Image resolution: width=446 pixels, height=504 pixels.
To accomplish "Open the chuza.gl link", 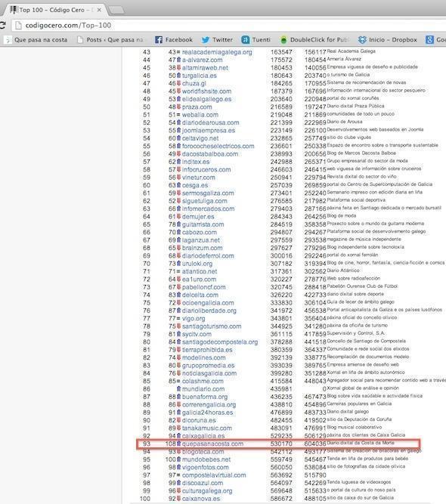I will point(194,84).
